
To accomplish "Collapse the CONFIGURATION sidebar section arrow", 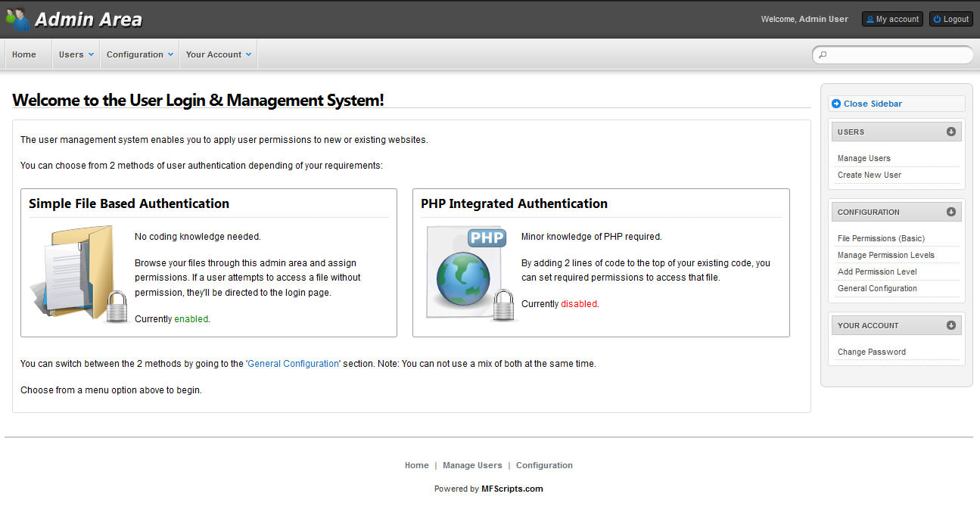I will [x=951, y=212].
